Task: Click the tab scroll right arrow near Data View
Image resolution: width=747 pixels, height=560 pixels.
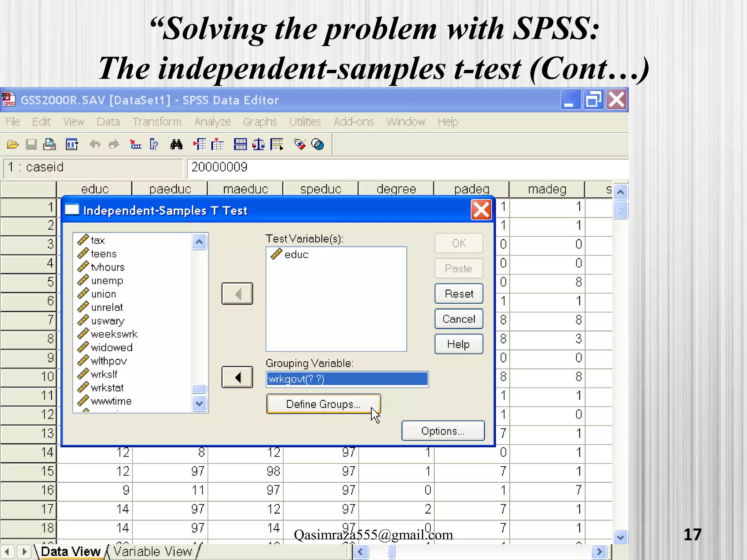Action: pos(24,552)
